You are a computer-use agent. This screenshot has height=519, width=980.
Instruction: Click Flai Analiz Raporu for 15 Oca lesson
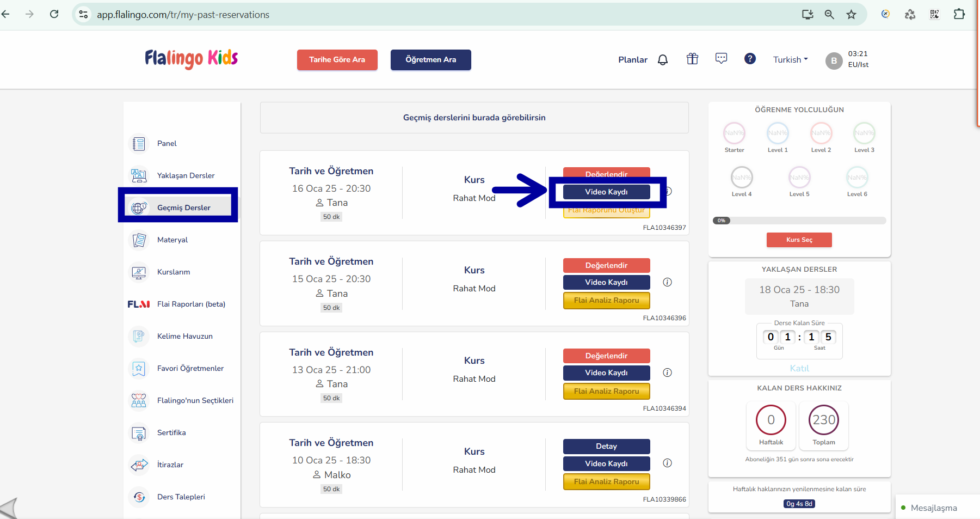[606, 301]
